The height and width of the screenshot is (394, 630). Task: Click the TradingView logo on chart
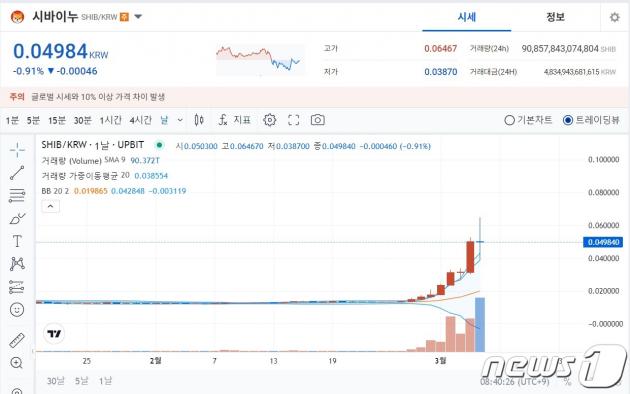tap(54, 333)
